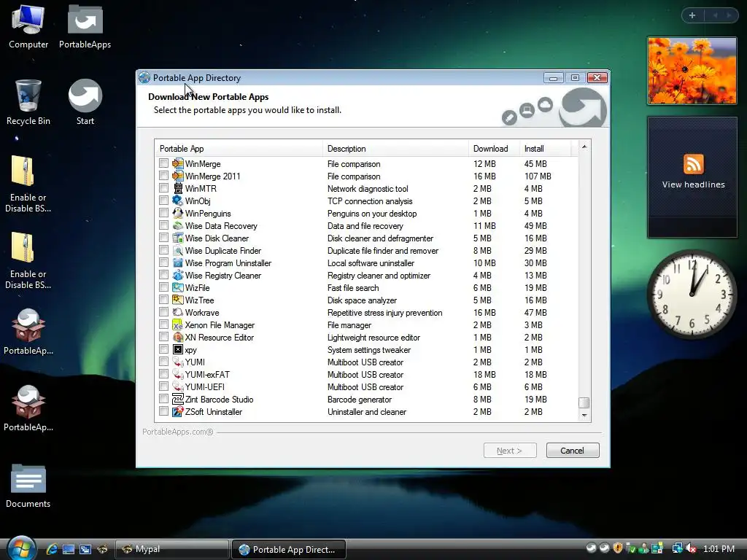Select the Documents folder on desktop
Viewport: 747px width, 560px height.
(28, 486)
